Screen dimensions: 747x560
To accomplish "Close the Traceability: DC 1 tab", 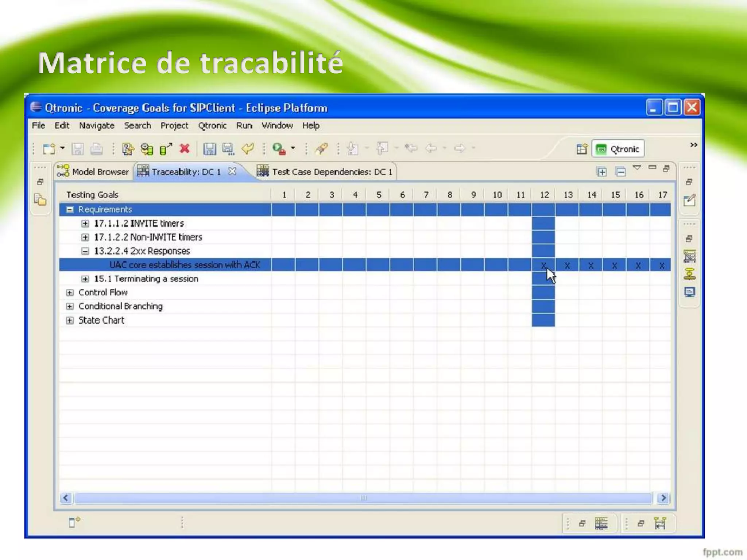I will click(x=232, y=171).
